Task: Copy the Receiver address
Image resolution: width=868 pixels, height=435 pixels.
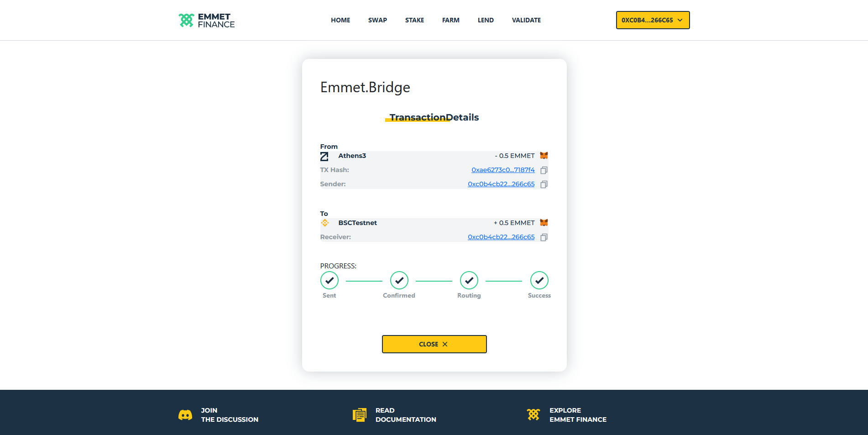Action: click(544, 237)
